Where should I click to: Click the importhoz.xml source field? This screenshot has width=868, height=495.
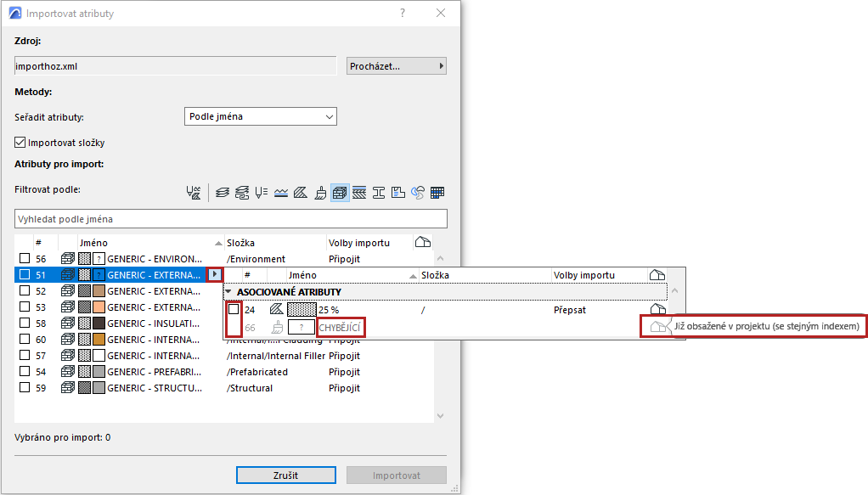point(175,66)
